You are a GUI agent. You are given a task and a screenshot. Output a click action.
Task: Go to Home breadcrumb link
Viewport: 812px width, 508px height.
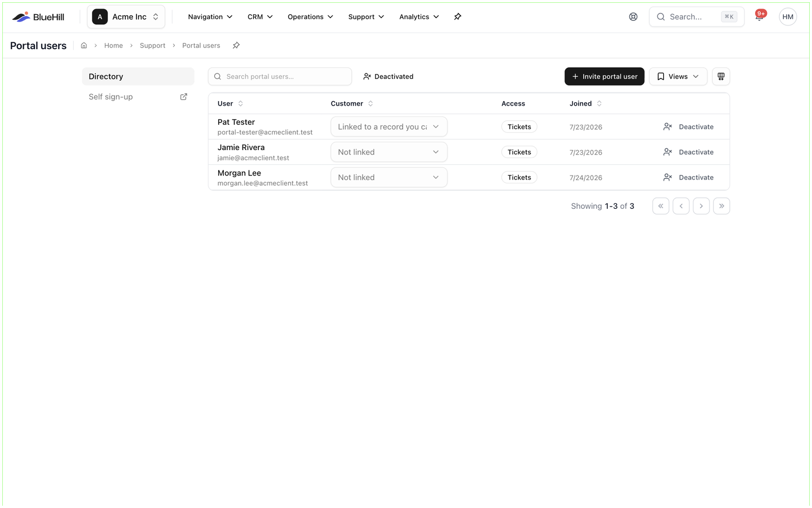pos(113,46)
